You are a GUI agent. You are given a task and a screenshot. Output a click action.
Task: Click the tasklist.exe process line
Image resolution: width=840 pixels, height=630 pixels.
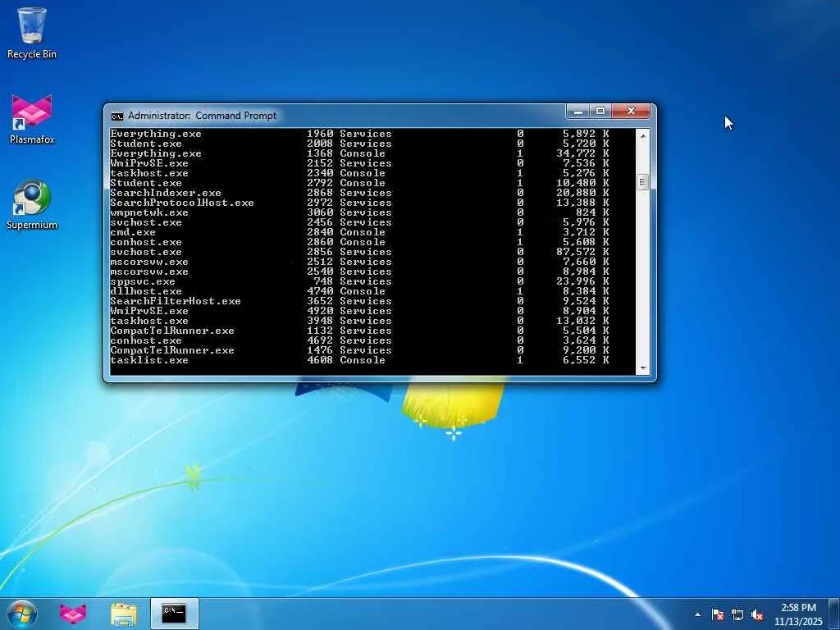point(359,360)
